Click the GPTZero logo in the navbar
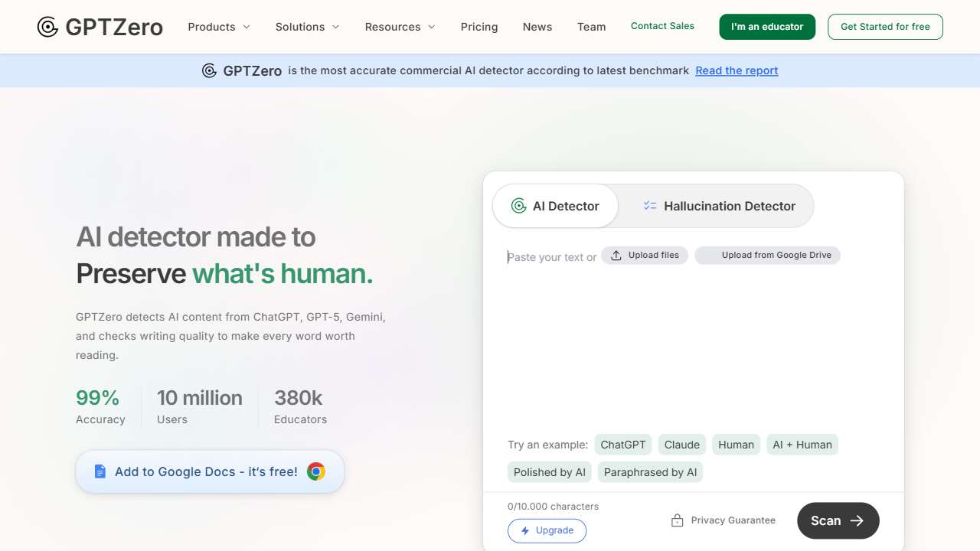Screen dimensions: 980x551 click(100, 27)
